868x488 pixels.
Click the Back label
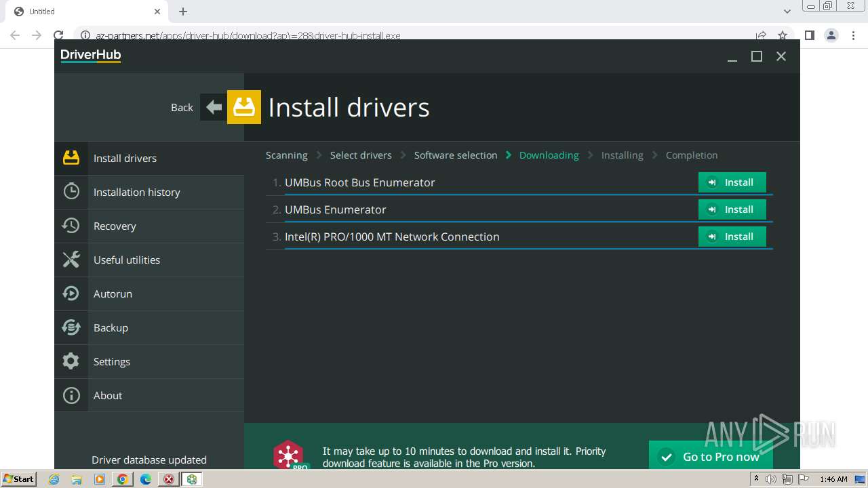(x=182, y=107)
